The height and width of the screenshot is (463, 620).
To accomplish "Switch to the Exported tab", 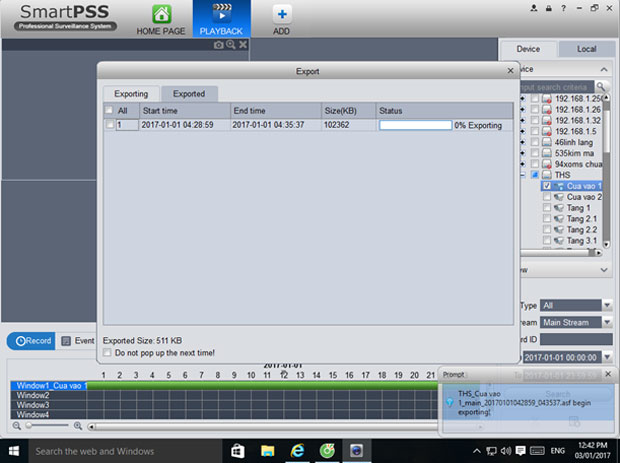I will pyautogui.click(x=189, y=94).
